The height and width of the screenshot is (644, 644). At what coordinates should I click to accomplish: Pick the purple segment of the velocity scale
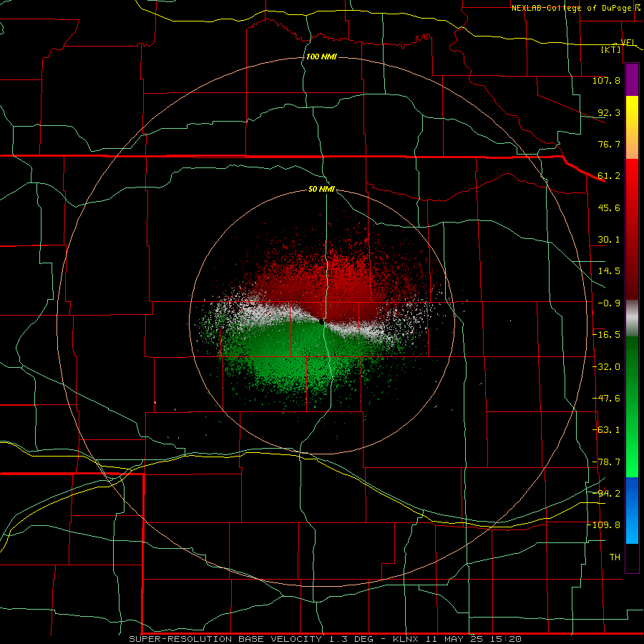click(632, 79)
